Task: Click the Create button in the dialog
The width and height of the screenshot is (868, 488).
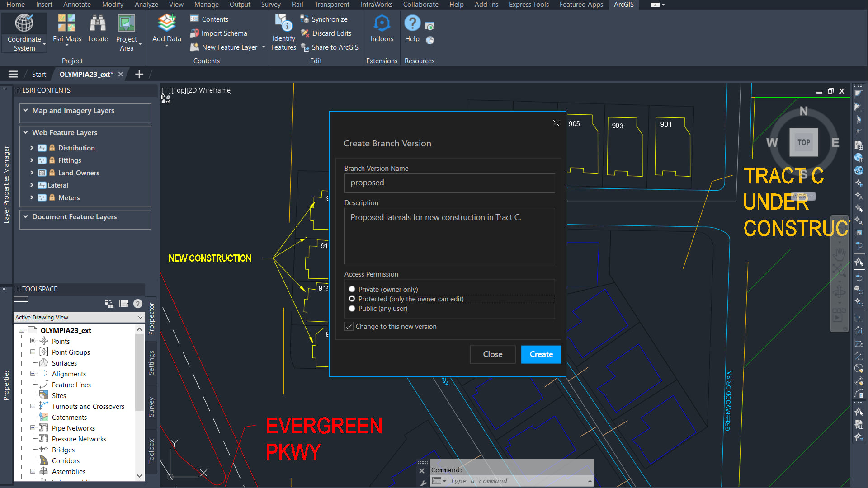Action: coord(541,354)
